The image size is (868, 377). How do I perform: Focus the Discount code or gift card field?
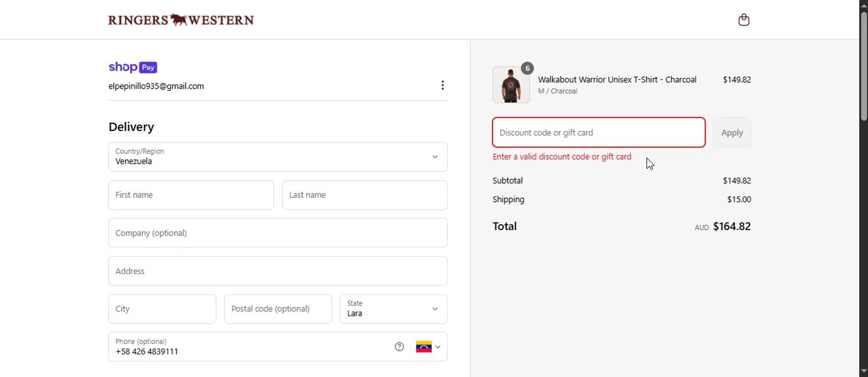[599, 133]
